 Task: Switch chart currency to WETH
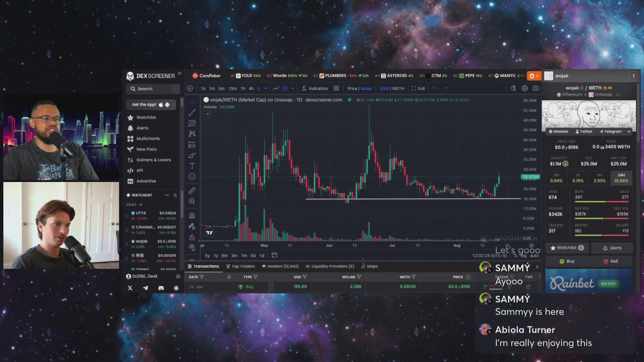click(398, 88)
